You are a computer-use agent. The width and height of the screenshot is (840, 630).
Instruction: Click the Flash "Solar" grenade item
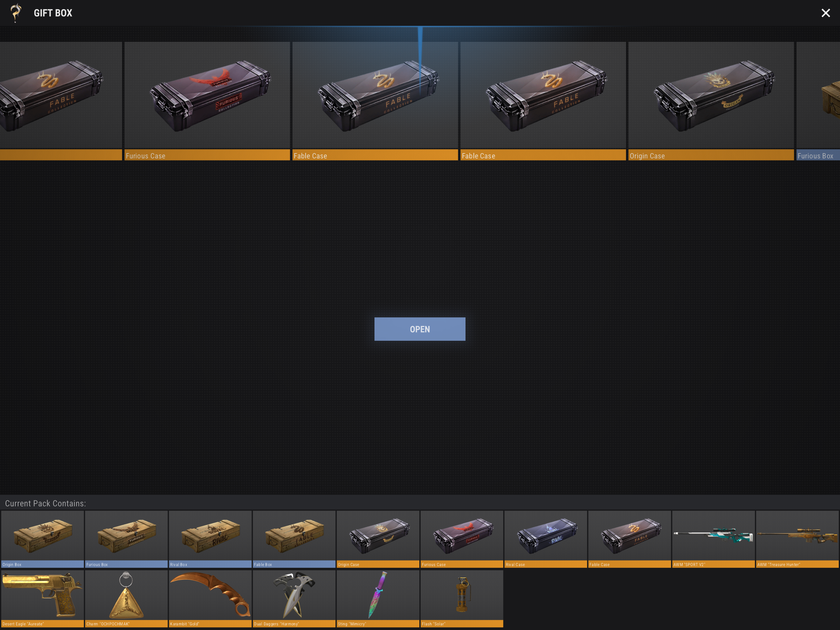(x=462, y=598)
